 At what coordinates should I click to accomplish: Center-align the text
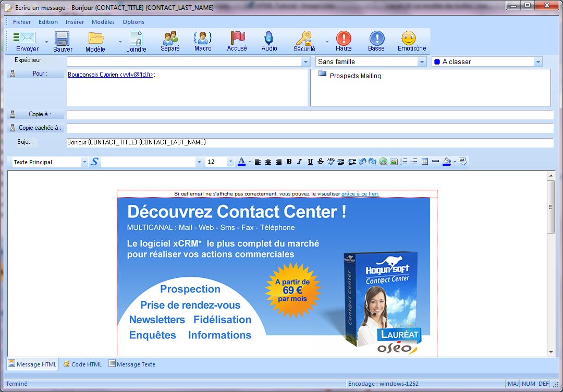[268, 162]
